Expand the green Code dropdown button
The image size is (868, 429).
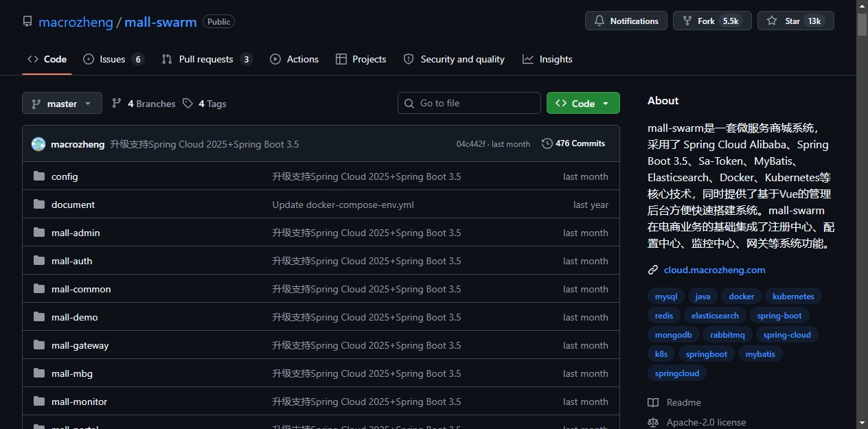click(x=583, y=104)
